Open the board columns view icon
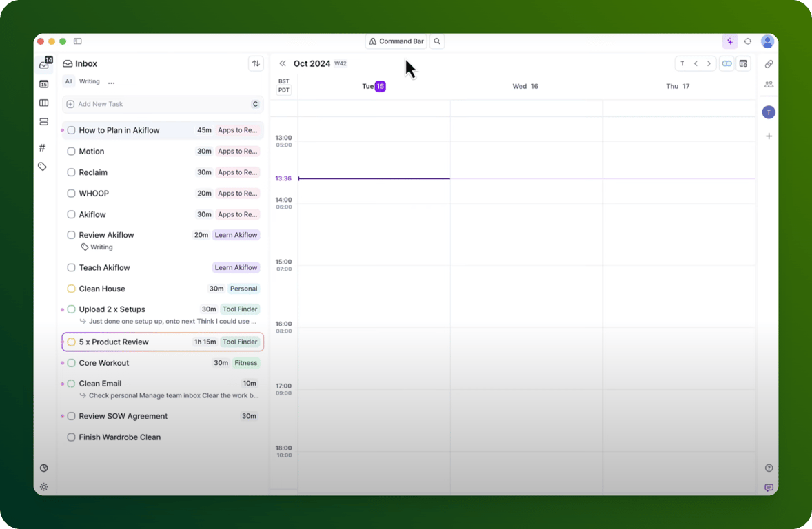 (44, 103)
